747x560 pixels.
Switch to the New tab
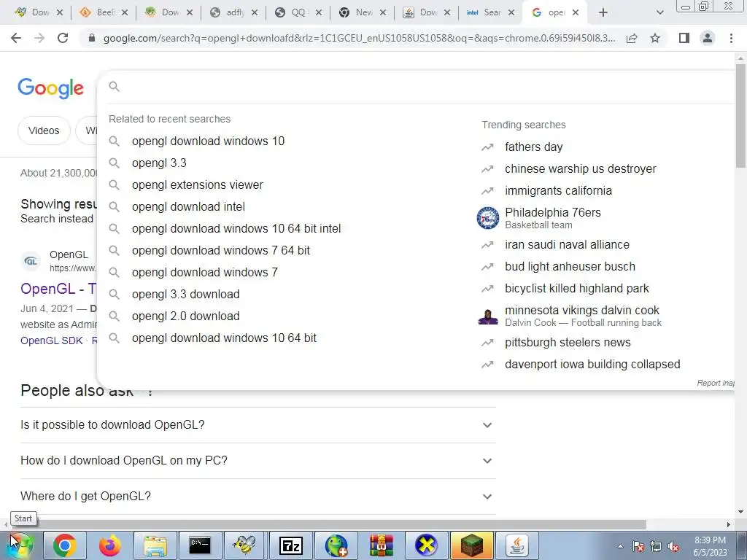(x=363, y=12)
